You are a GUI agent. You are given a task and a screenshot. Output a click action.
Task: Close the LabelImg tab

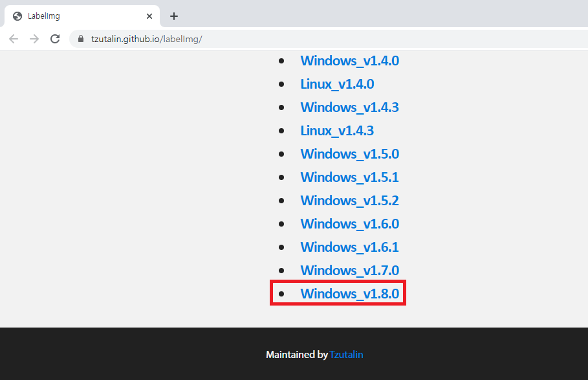click(149, 16)
